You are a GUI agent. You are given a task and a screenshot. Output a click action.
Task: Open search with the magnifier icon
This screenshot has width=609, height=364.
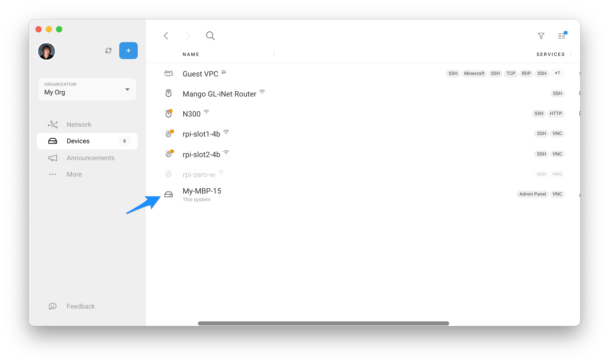[210, 36]
